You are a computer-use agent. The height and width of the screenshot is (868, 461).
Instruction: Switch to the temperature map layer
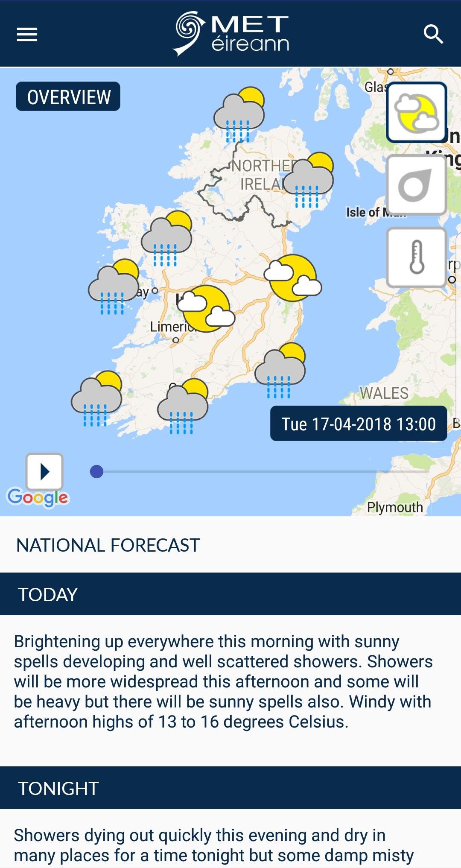[x=417, y=257]
